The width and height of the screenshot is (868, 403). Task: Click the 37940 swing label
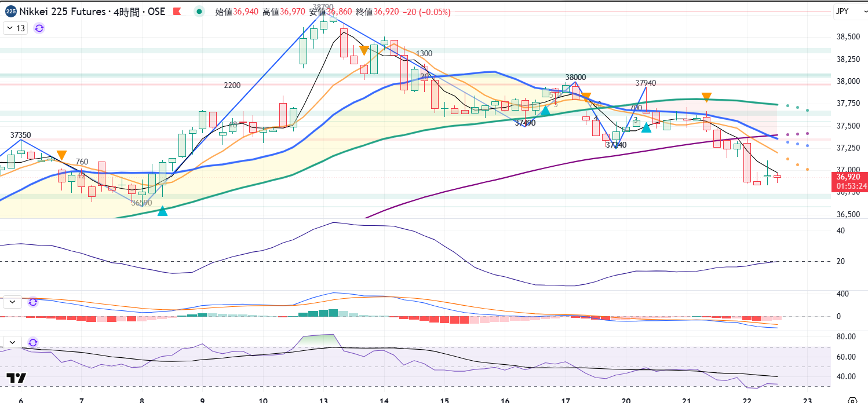point(645,83)
